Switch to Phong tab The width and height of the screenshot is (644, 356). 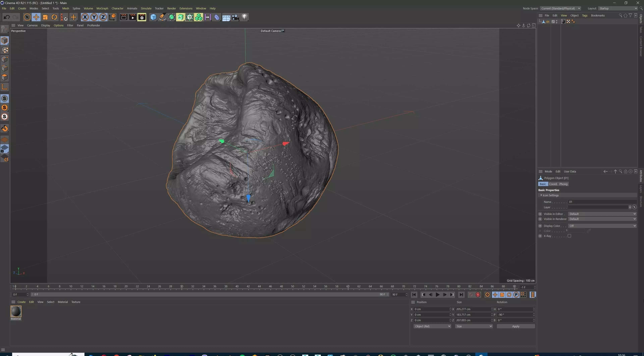tap(563, 184)
